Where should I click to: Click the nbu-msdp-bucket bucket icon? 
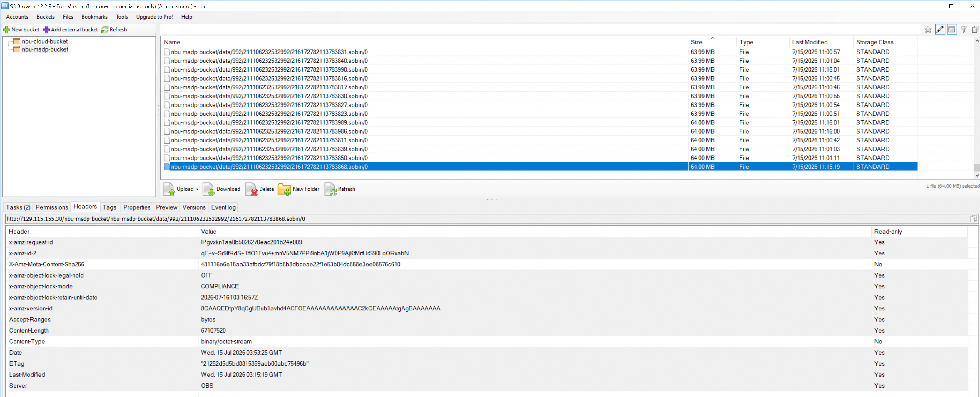(x=16, y=49)
